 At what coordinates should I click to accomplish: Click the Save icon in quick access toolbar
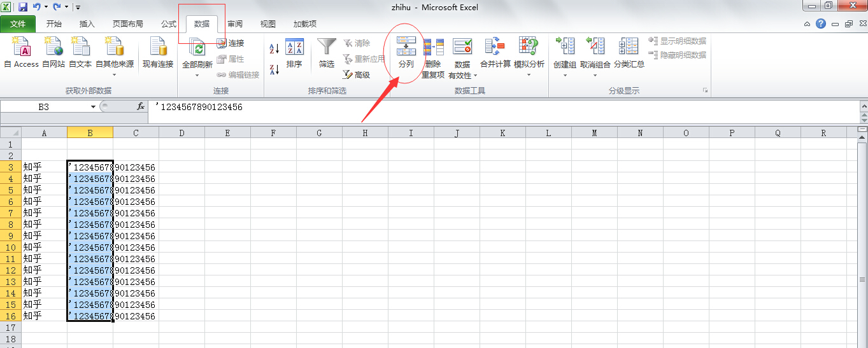(23, 7)
